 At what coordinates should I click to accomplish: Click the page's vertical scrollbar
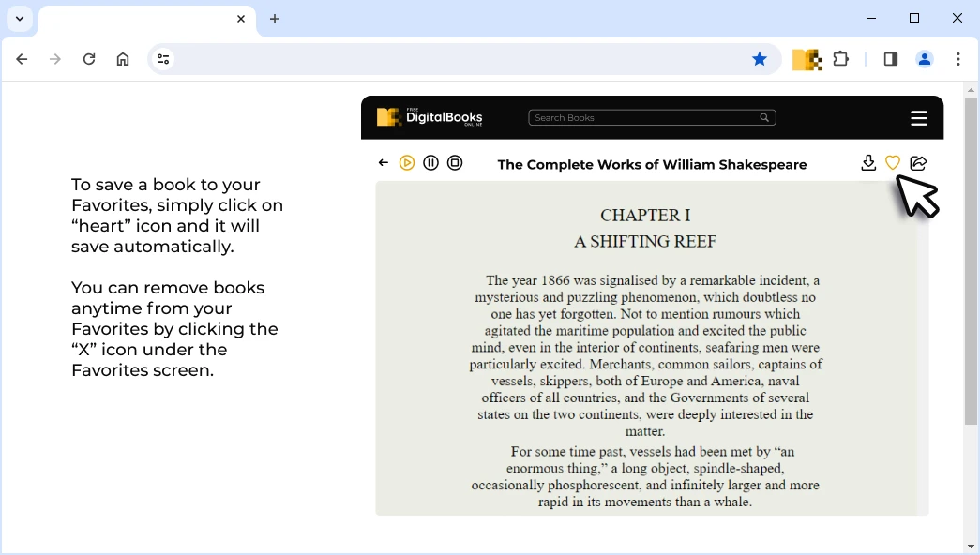[x=971, y=261]
